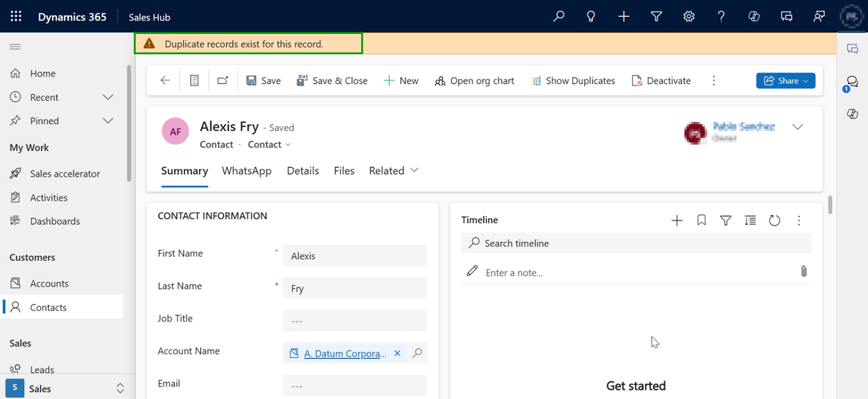The width and height of the screenshot is (868, 399).
Task: Open Copilot from the top bar
Action: click(x=753, y=16)
